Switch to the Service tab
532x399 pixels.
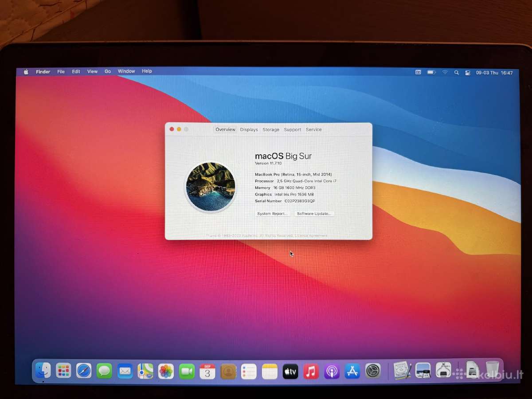[x=314, y=129]
